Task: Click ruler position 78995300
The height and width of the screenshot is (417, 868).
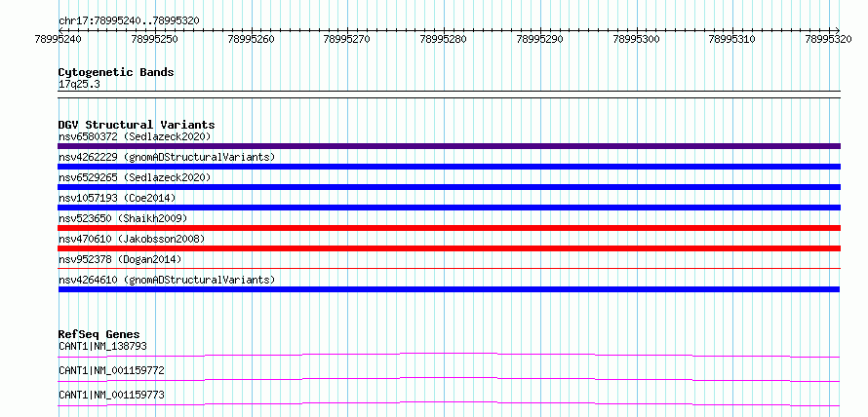Action: point(637,39)
